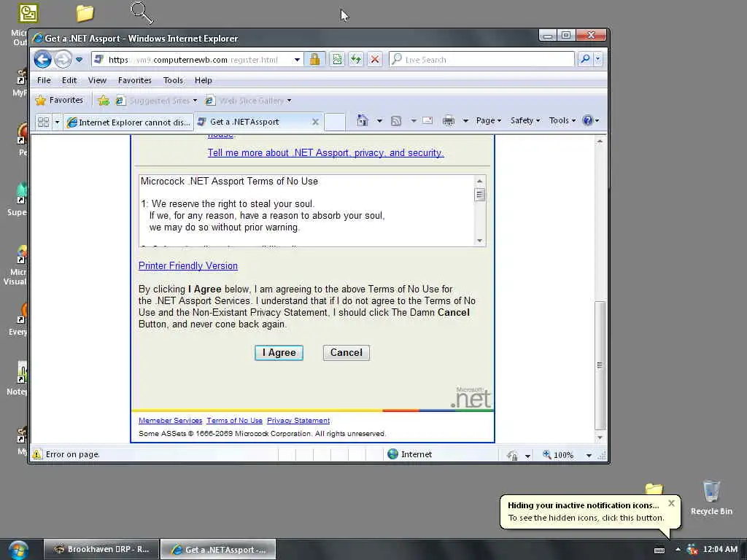The height and width of the screenshot is (560, 747).
Task: Click the Cancel button
Action: point(347,353)
